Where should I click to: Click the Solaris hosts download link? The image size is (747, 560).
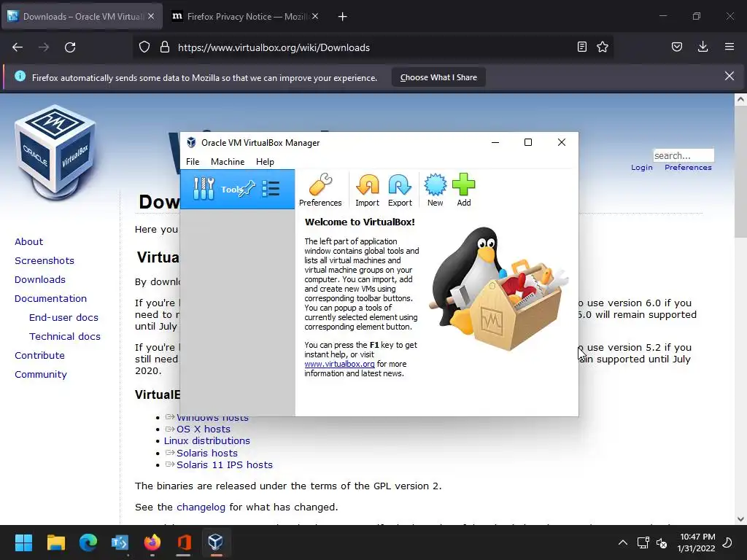click(206, 453)
